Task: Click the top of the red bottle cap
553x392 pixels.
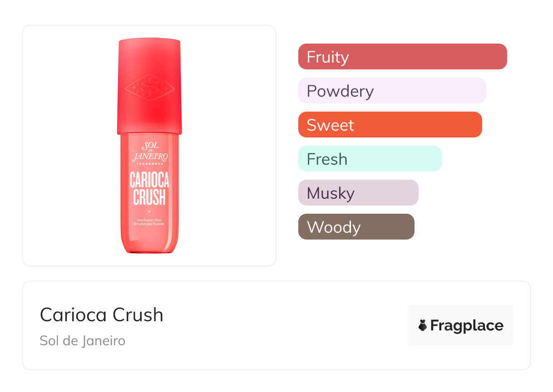Action: point(149,45)
